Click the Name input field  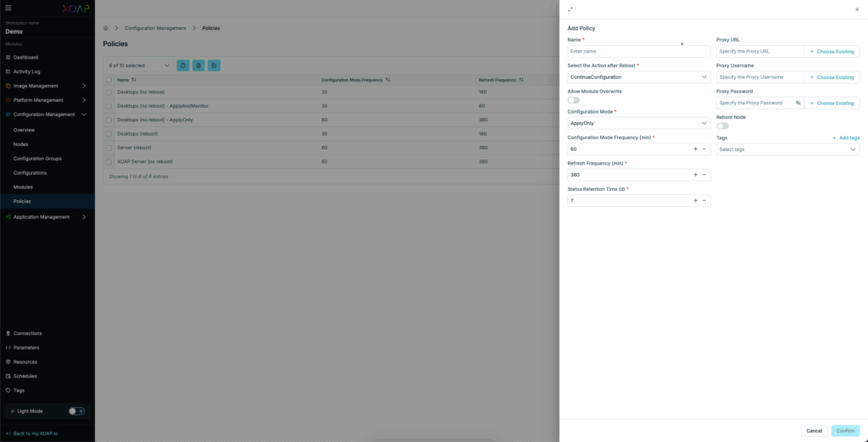point(639,52)
